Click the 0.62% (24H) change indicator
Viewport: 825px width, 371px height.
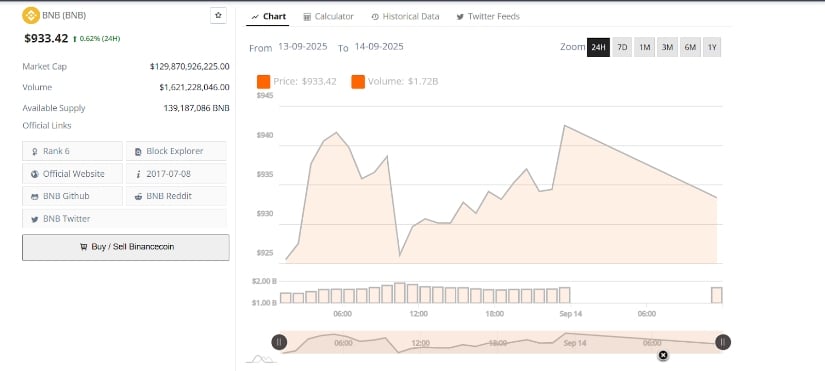[x=96, y=38]
